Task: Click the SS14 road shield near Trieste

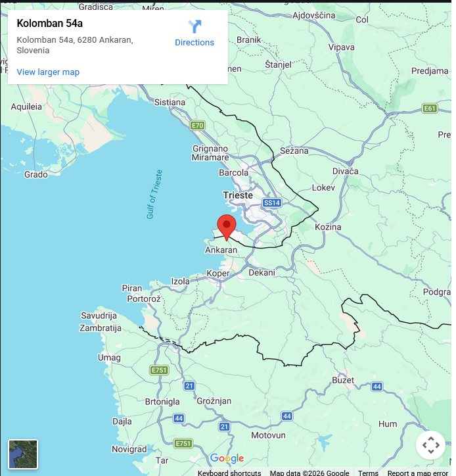Action: [272, 202]
